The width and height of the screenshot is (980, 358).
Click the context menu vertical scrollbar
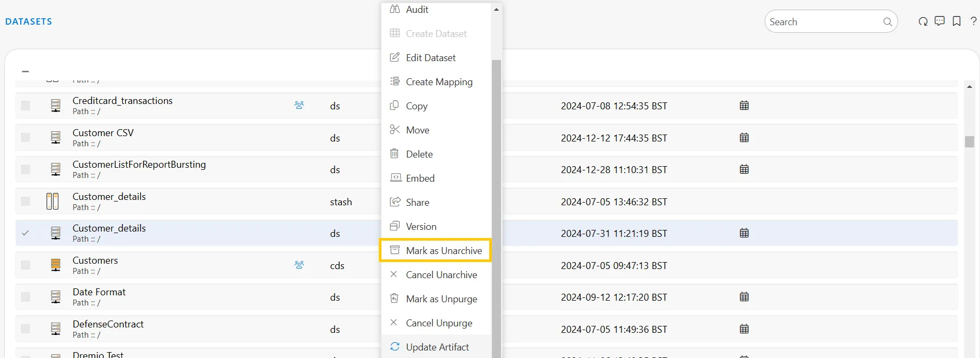[x=496, y=208]
